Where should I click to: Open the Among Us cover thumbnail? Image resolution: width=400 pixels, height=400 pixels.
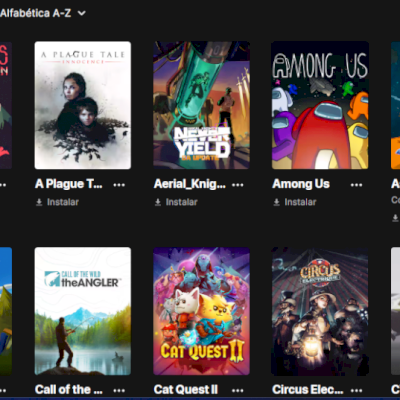point(320,105)
